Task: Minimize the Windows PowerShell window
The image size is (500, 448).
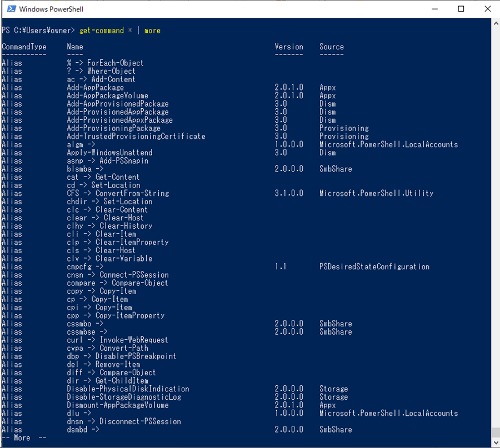Action: tap(434, 9)
